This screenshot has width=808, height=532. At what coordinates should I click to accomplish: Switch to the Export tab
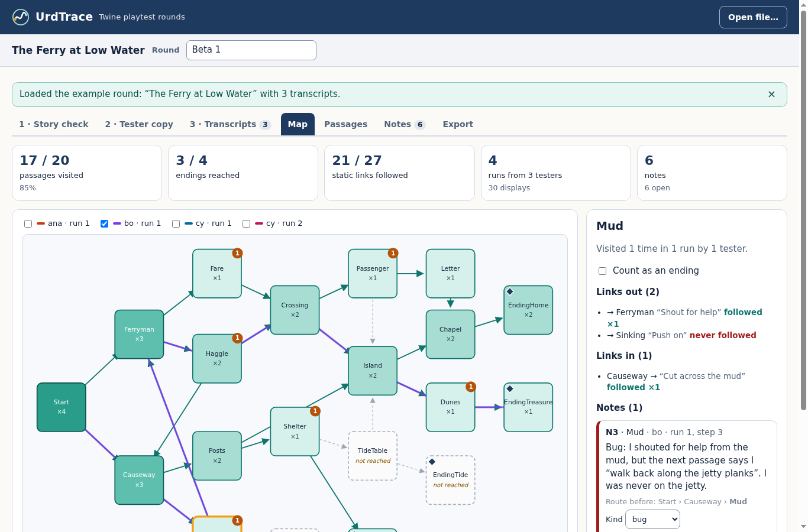pyautogui.click(x=458, y=124)
